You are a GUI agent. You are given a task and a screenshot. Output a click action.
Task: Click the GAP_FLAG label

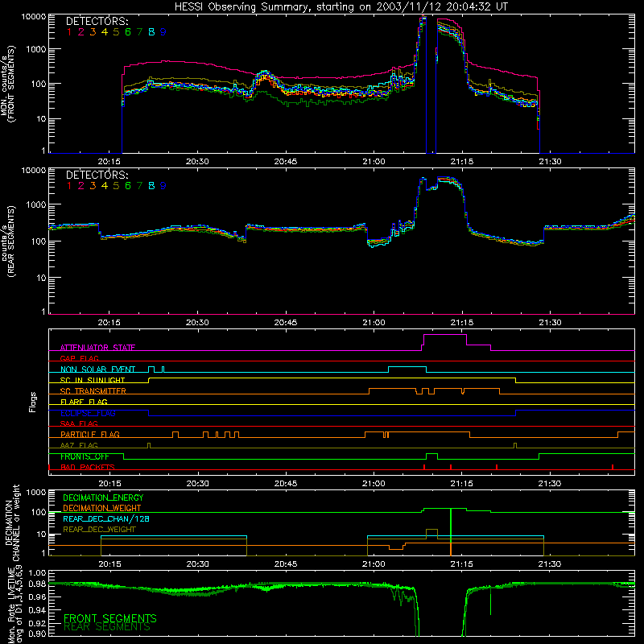(x=79, y=358)
